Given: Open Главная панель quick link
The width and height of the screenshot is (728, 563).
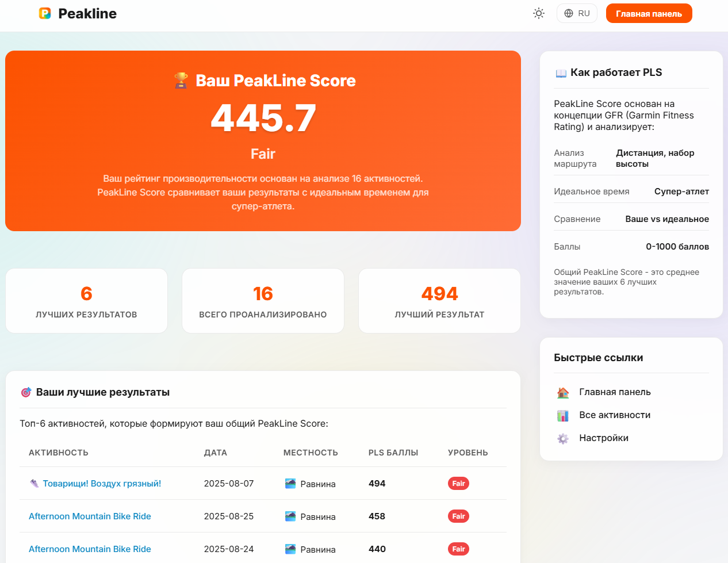Looking at the screenshot, I should 615,392.
